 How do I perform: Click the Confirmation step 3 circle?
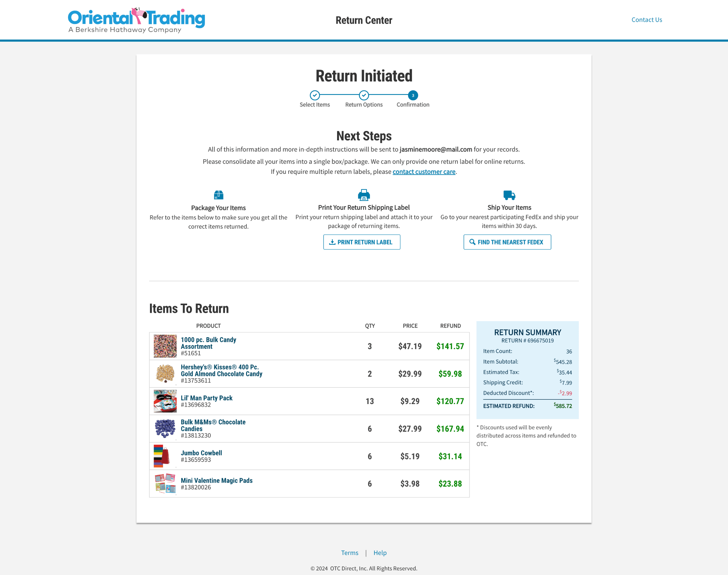413,95
